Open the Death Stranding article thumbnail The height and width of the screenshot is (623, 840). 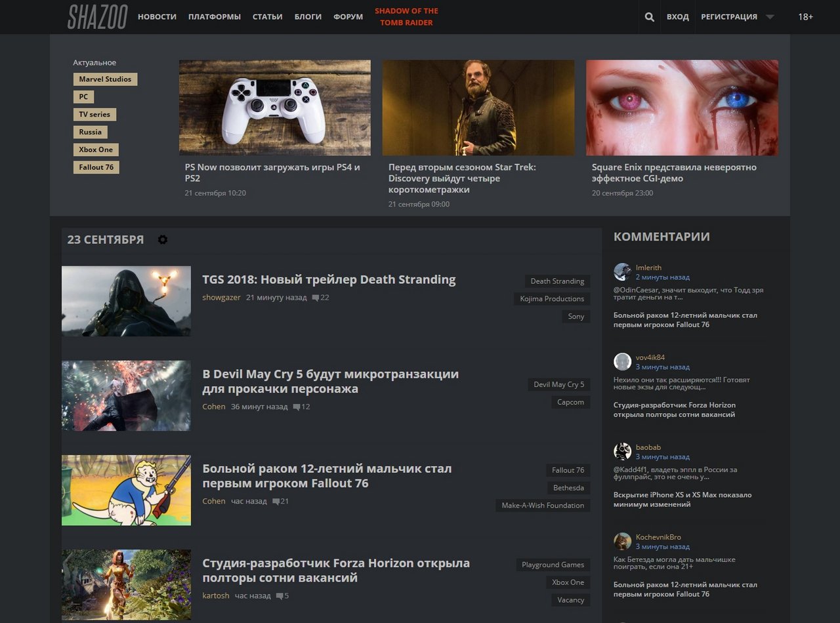tap(126, 301)
